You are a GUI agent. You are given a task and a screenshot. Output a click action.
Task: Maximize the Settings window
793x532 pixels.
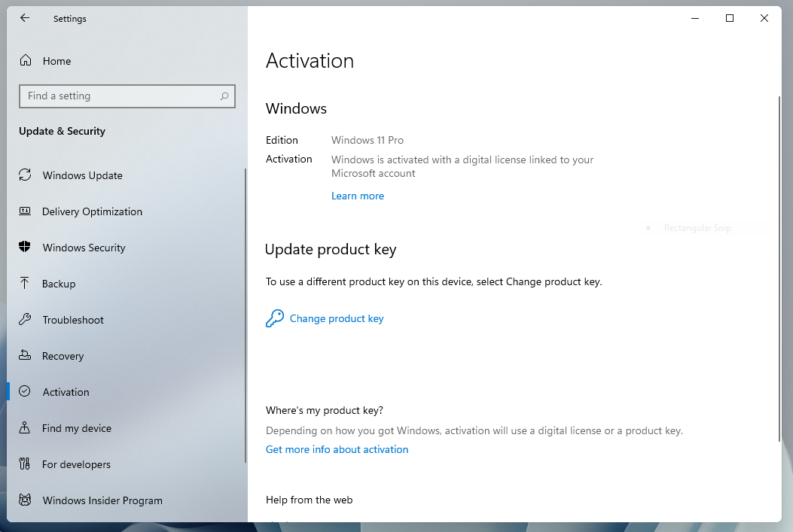[x=729, y=18]
